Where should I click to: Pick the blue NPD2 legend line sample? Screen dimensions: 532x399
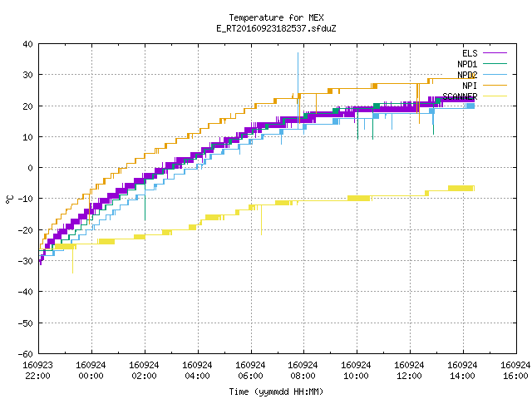(495, 74)
